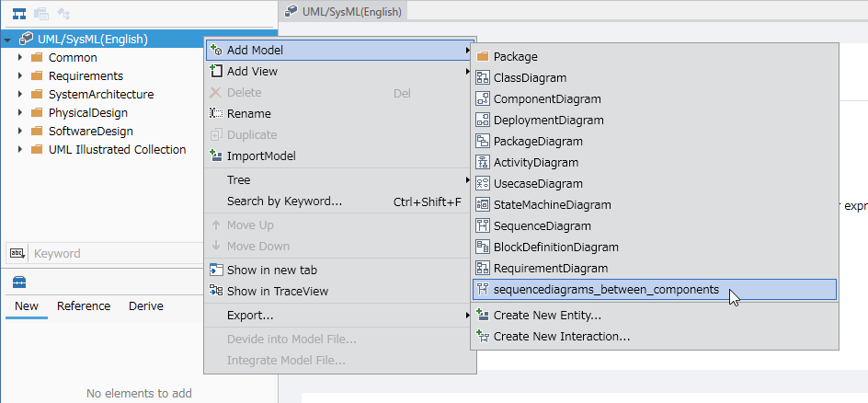868x403 pixels.
Task: Click the BlockDefinitionDiagram icon
Action: click(x=483, y=247)
